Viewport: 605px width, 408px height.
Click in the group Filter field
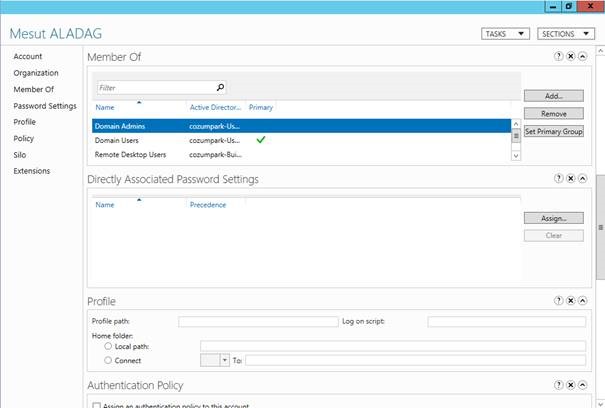pyautogui.click(x=156, y=88)
